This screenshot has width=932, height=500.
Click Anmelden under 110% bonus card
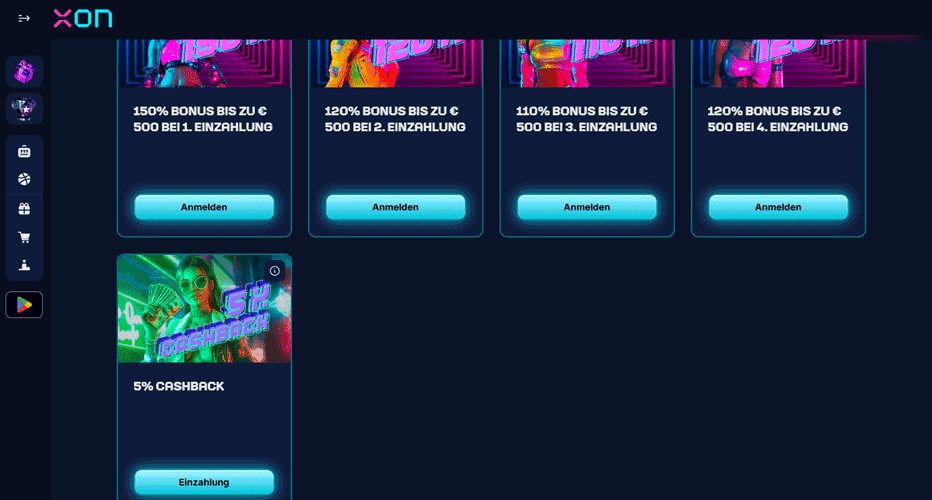(x=587, y=207)
